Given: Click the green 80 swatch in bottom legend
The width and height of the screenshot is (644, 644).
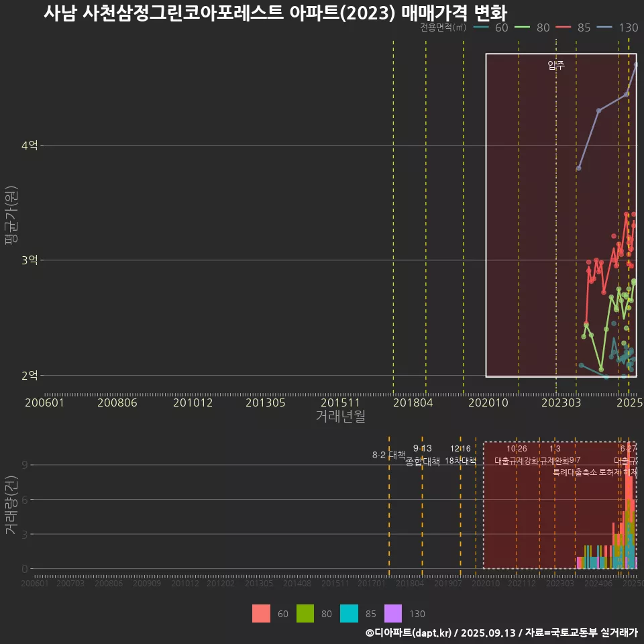Looking at the screenshot, I should (305, 613).
